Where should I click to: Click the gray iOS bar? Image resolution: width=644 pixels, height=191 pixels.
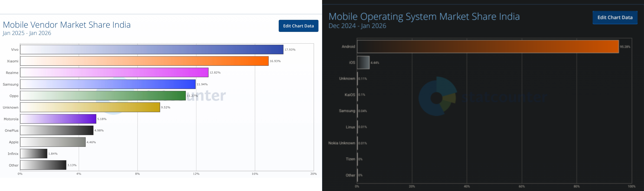[363, 62]
